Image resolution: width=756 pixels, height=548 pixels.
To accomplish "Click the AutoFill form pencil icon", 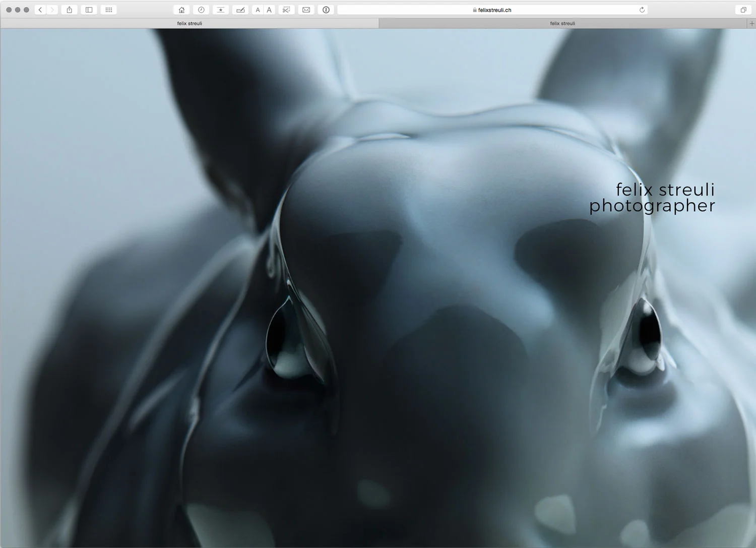I will point(240,10).
